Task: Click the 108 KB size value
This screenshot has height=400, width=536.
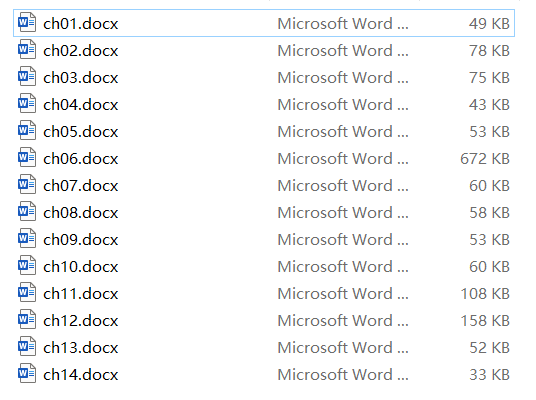Action: pyautogui.click(x=485, y=294)
